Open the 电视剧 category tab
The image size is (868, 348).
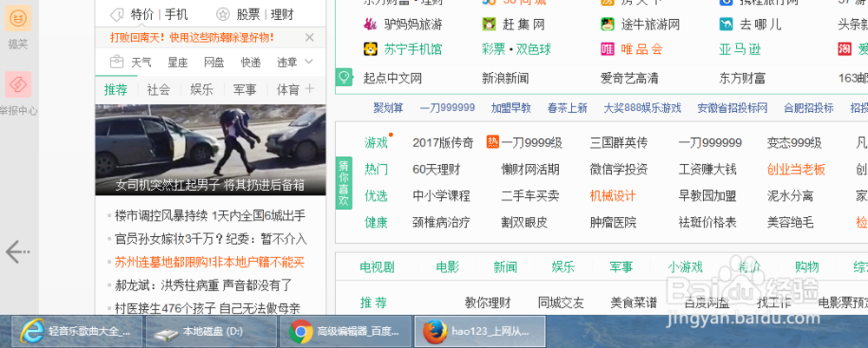pyautogui.click(x=377, y=268)
